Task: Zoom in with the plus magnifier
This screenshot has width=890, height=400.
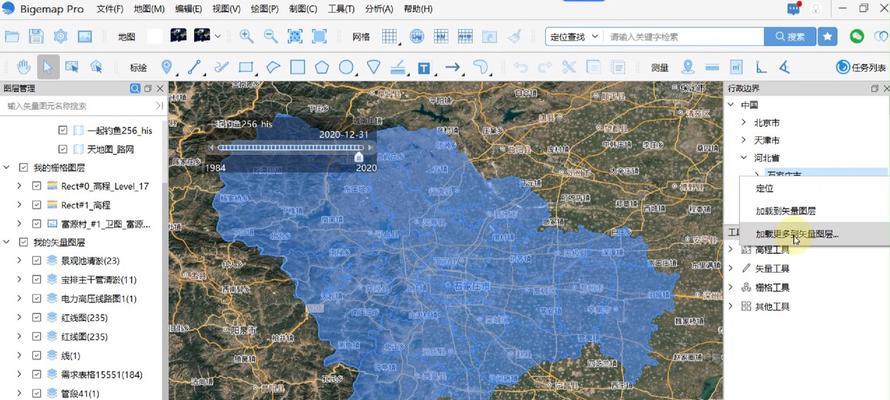Action: click(x=246, y=37)
